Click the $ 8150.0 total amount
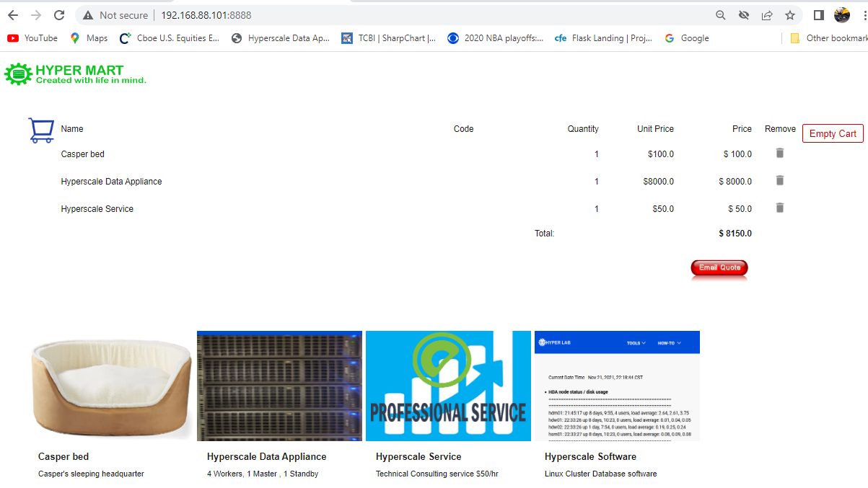This screenshot has height=488, width=868. [x=735, y=234]
